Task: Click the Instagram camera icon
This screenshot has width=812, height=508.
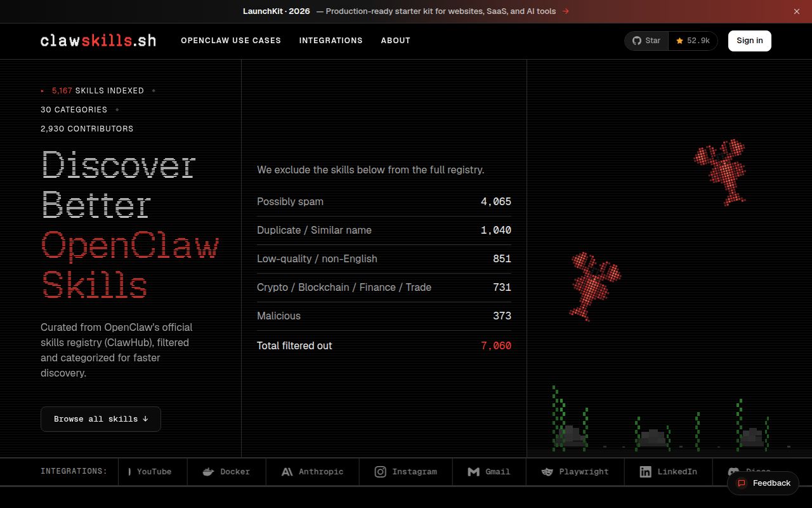Action: [380, 472]
